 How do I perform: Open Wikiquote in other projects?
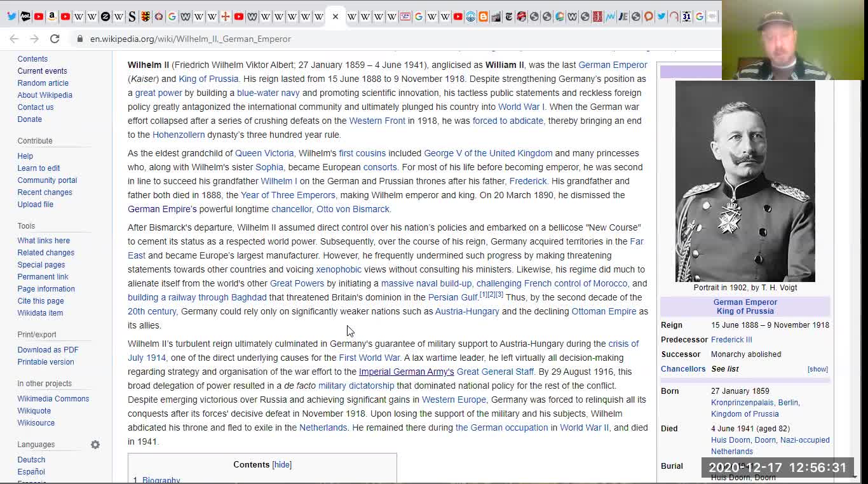click(x=34, y=411)
